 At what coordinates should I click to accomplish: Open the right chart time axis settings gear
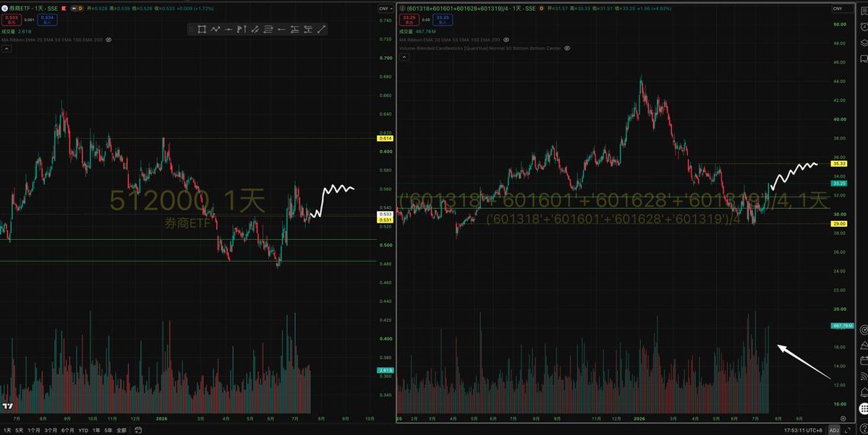[843, 418]
